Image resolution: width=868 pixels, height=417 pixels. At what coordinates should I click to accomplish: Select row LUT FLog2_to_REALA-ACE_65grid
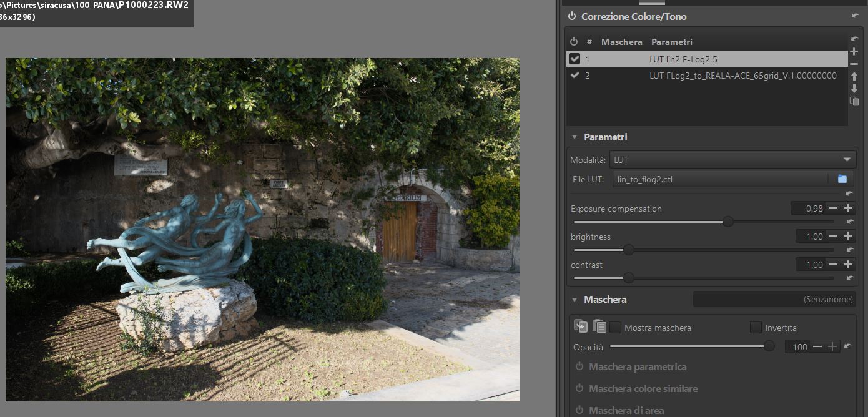click(707, 76)
